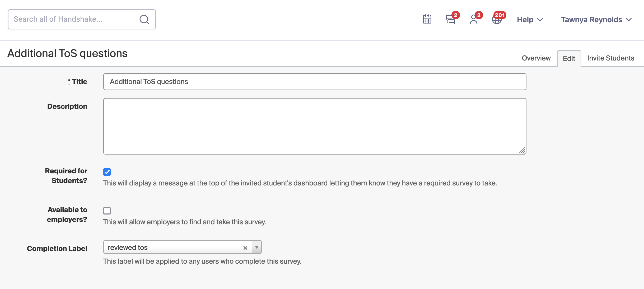Open the calendar icon in header

[x=427, y=19]
